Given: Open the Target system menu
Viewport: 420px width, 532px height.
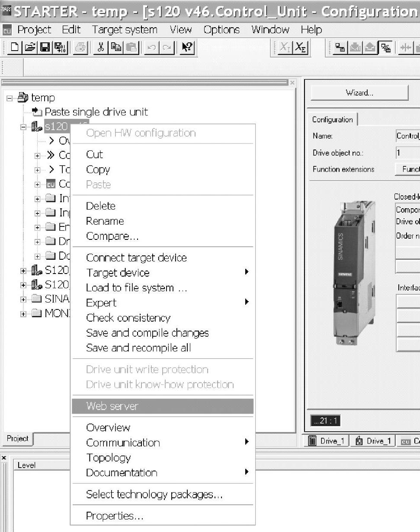Looking at the screenshot, I should pyautogui.click(x=125, y=30).
